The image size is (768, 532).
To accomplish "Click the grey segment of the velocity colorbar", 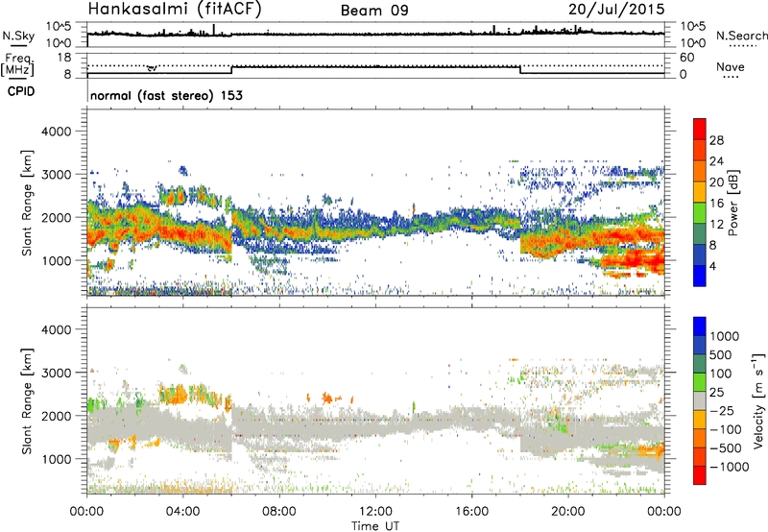I will (x=700, y=400).
